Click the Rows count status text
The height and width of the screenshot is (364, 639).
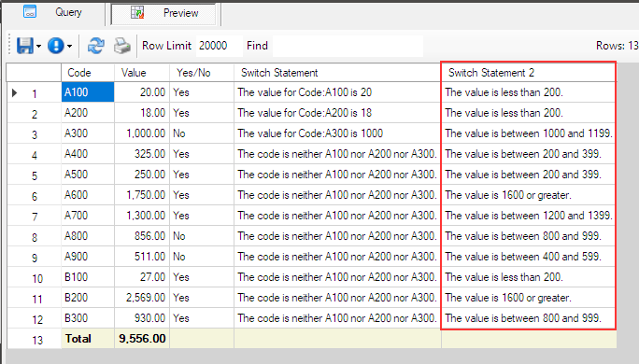tap(617, 46)
